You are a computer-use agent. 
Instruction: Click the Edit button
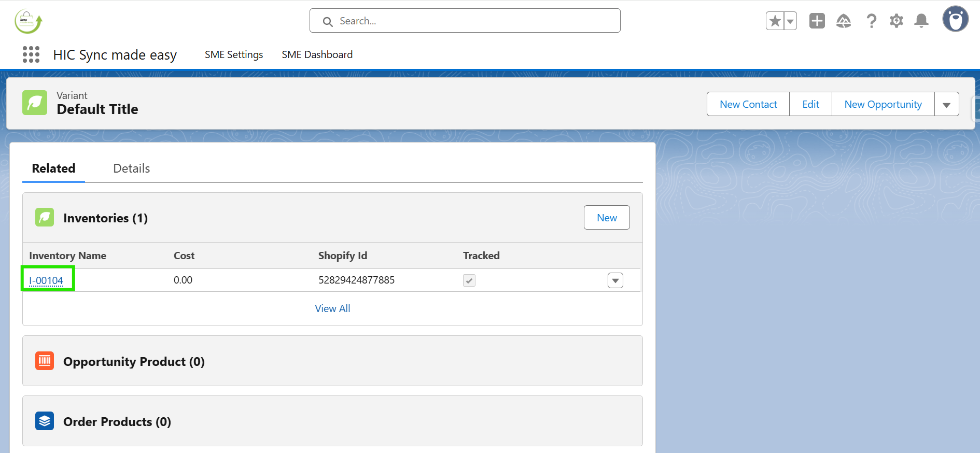[x=810, y=104]
